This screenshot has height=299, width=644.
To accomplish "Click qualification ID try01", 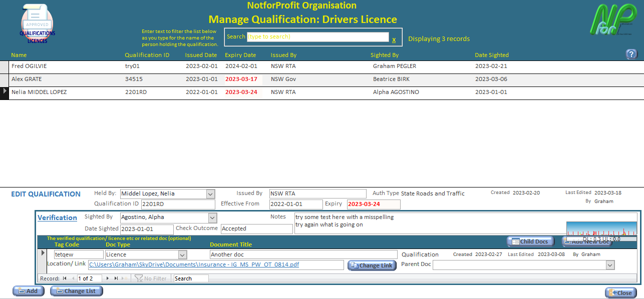I will 132,66.
